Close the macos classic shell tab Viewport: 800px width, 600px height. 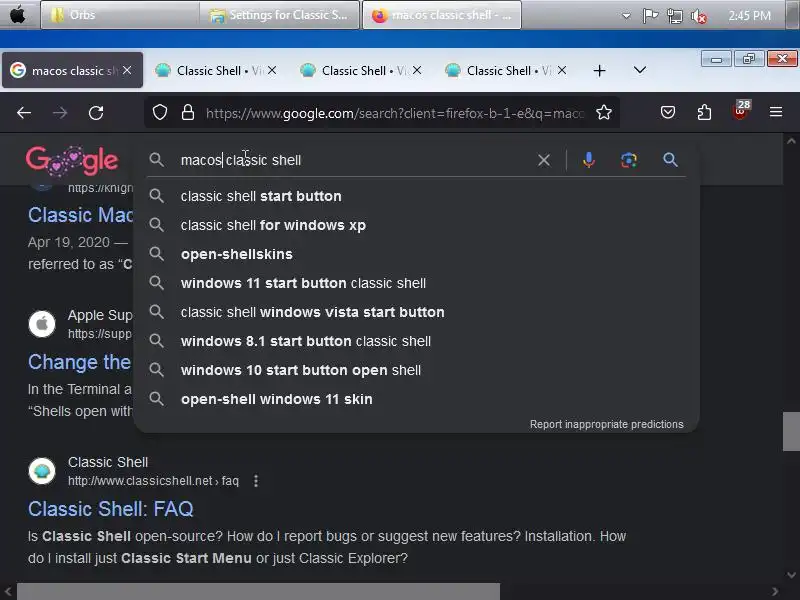coord(127,70)
